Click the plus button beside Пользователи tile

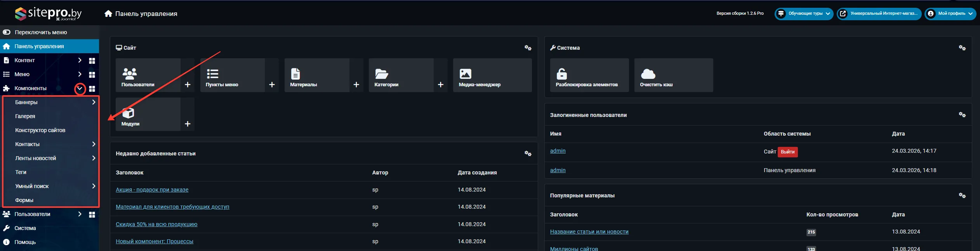point(188,85)
